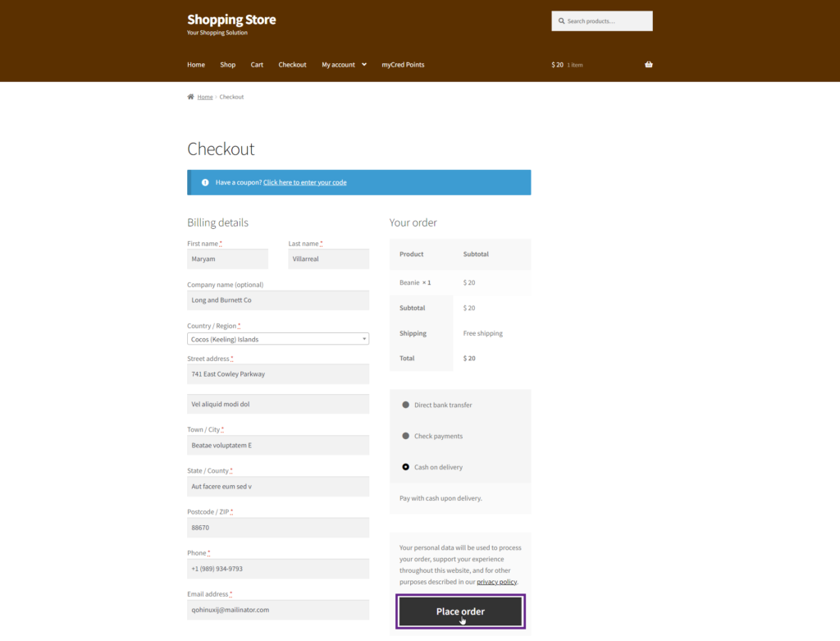Click the home icon in breadcrumb
This screenshot has height=641, width=840.
(x=190, y=97)
